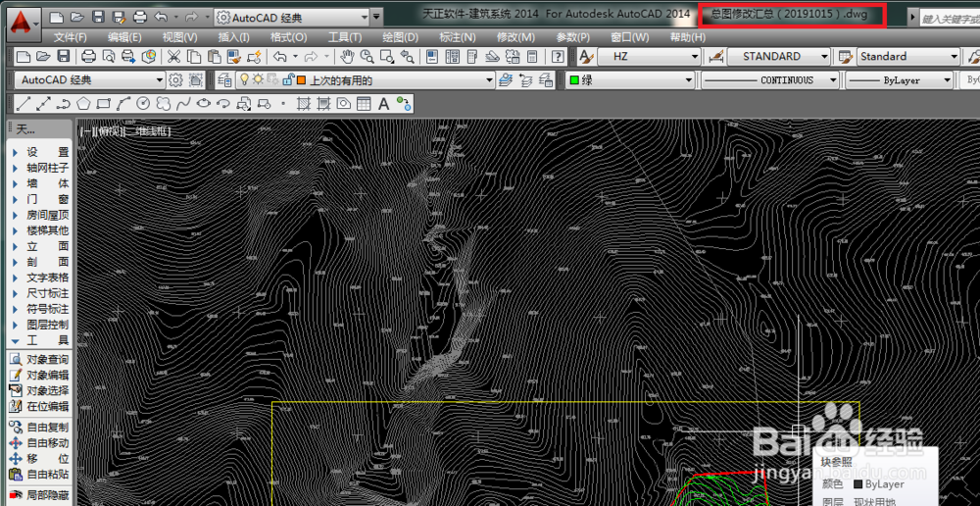Select the Spline tool
This screenshot has width=980, height=506.
tap(184, 103)
